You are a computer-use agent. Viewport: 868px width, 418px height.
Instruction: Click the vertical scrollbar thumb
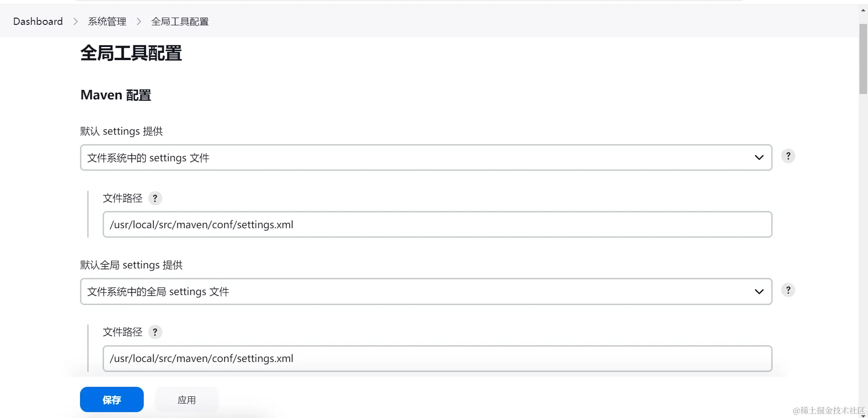[x=863, y=59]
